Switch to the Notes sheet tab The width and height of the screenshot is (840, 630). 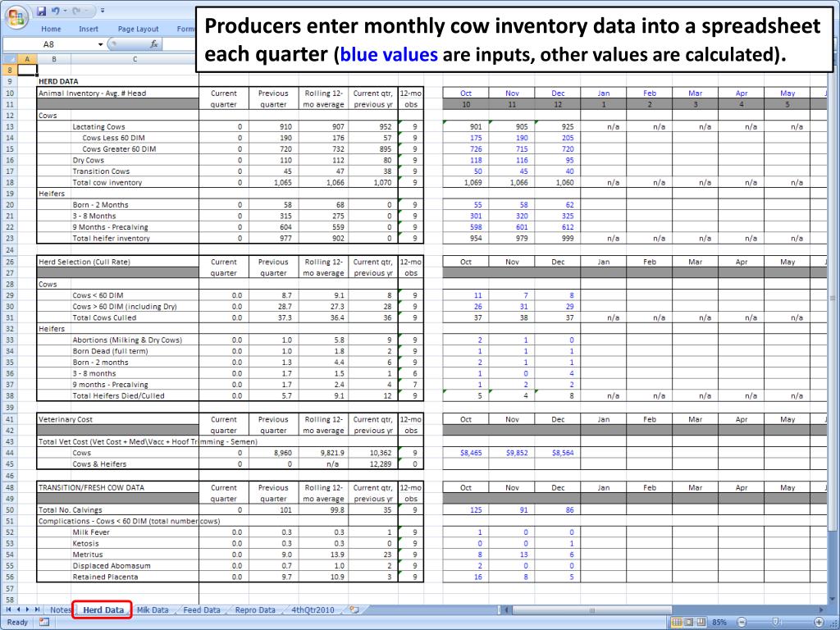(61, 609)
